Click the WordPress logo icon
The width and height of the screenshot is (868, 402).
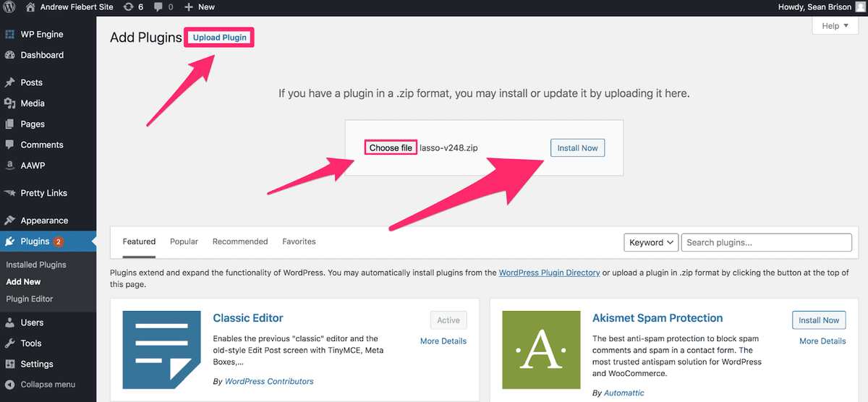(9, 7)
